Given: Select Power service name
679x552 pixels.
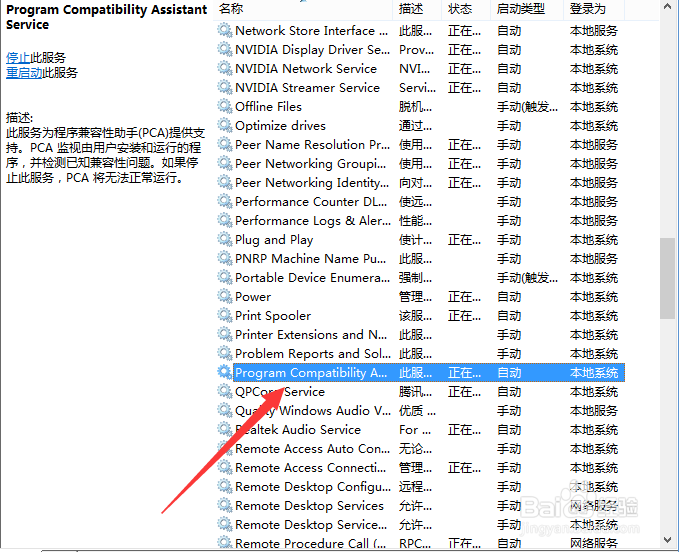Looking at the screenshot, I should click(x=253, y=297).
